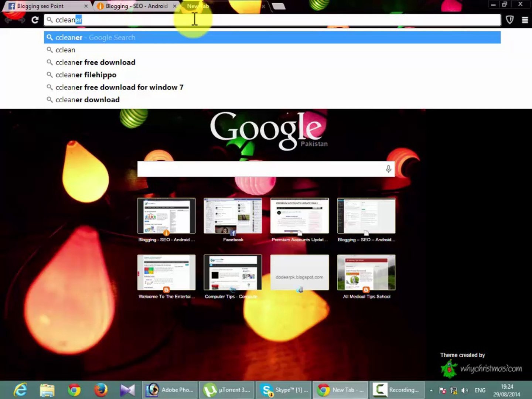Click into the address bar with ccleaner text
Viewport: 532px width, 399px height.
272,20
